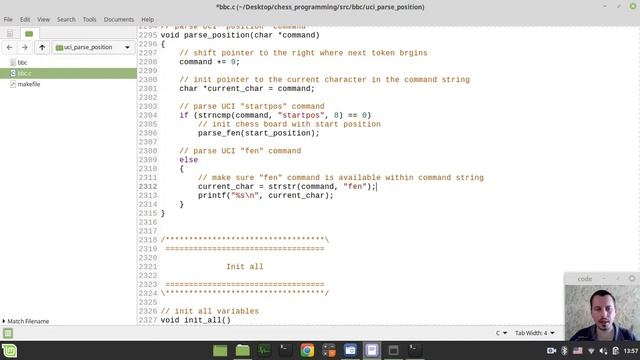Click the 'void init_all()' line
Image resolution: width=640 pixels, height=360 pixels.
196,320
